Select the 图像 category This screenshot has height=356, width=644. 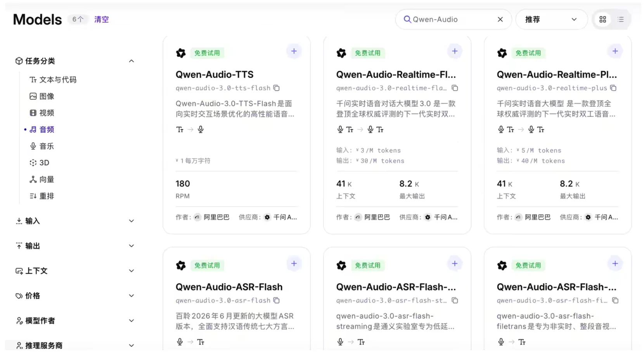(42, 96)
